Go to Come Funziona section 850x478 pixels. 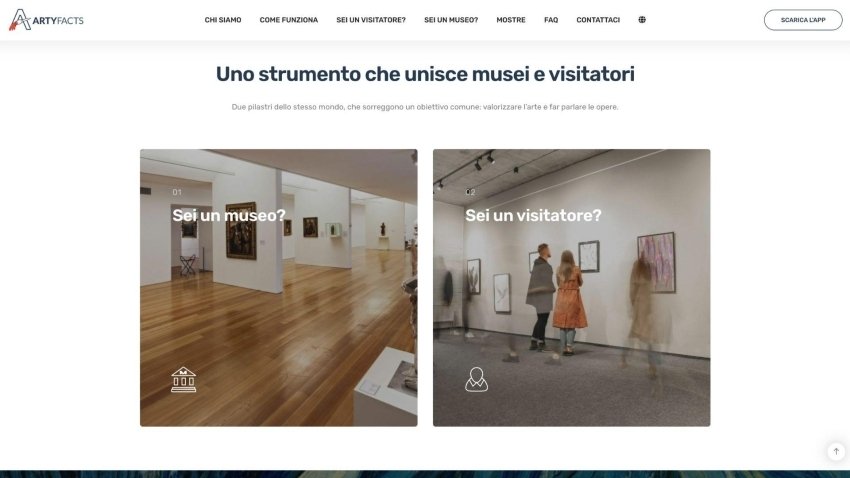289,20
